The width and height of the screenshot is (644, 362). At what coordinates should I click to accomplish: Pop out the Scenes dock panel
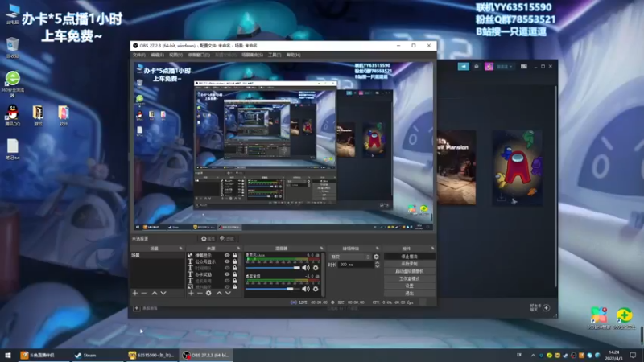click(180, 249)
